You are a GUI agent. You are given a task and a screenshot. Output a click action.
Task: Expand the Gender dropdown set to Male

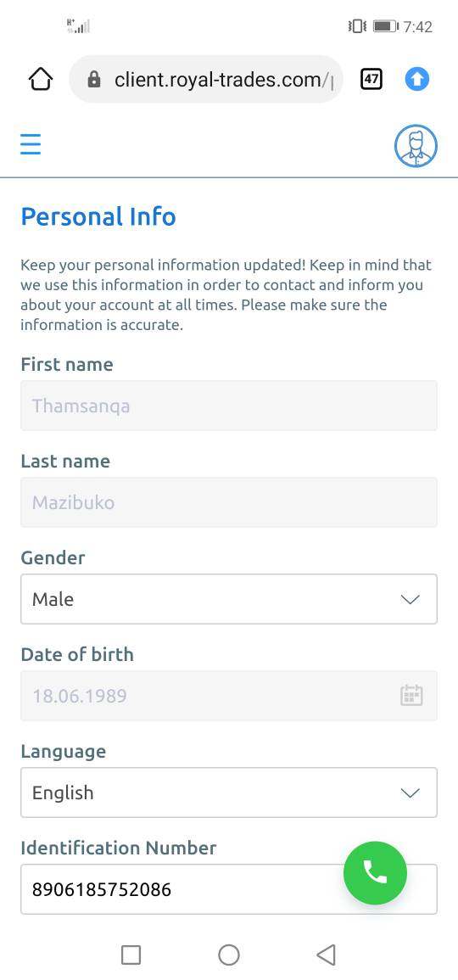[x=229, y=599]
